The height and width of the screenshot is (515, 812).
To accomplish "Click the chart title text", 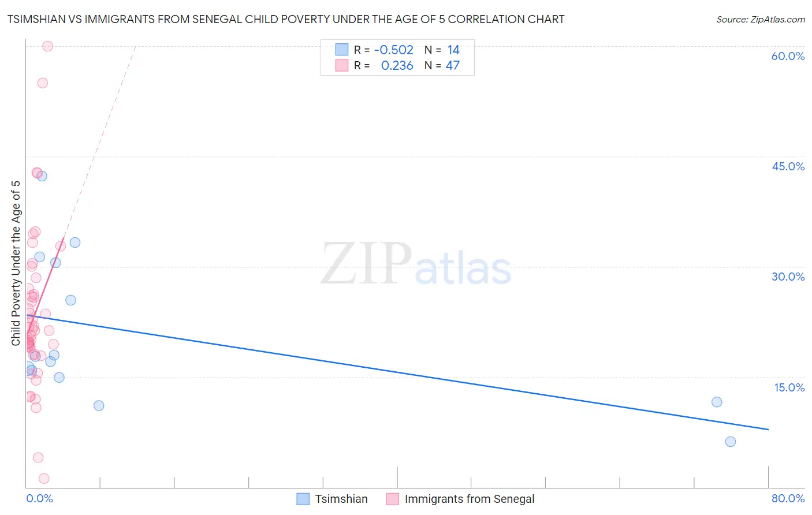I will pos(286,19).
